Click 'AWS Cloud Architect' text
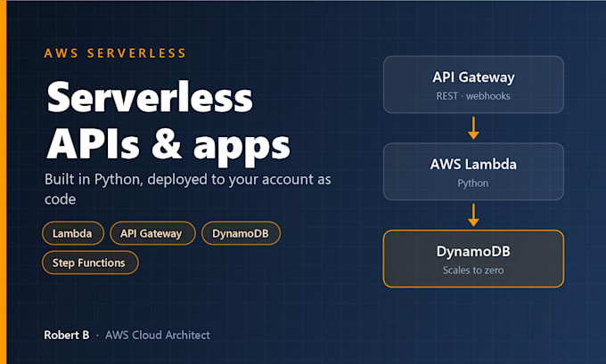 158,335
